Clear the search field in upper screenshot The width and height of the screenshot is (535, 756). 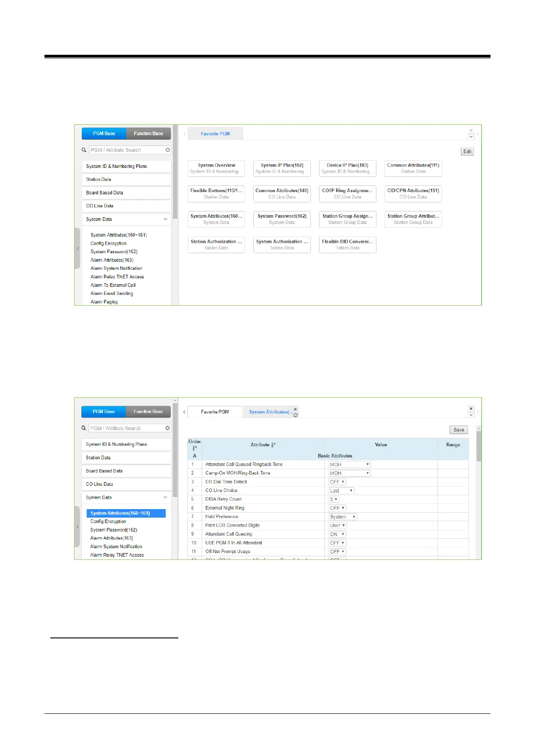pos(168,150)
